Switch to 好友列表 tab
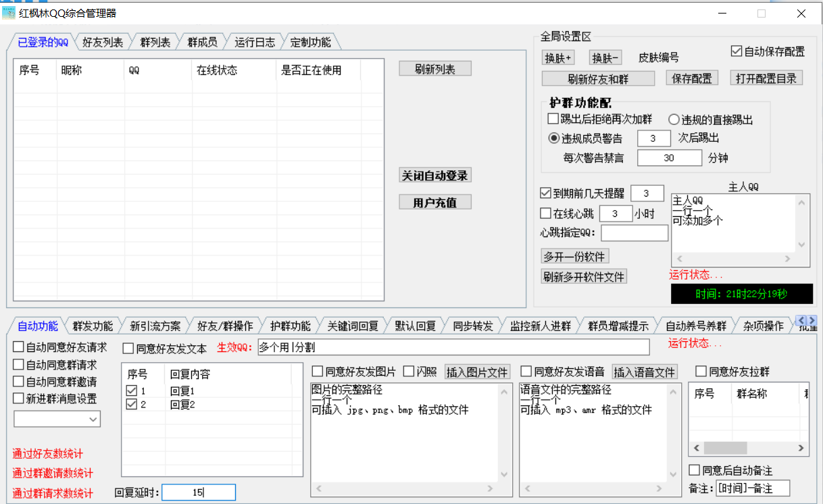 (x=103, y=42)
